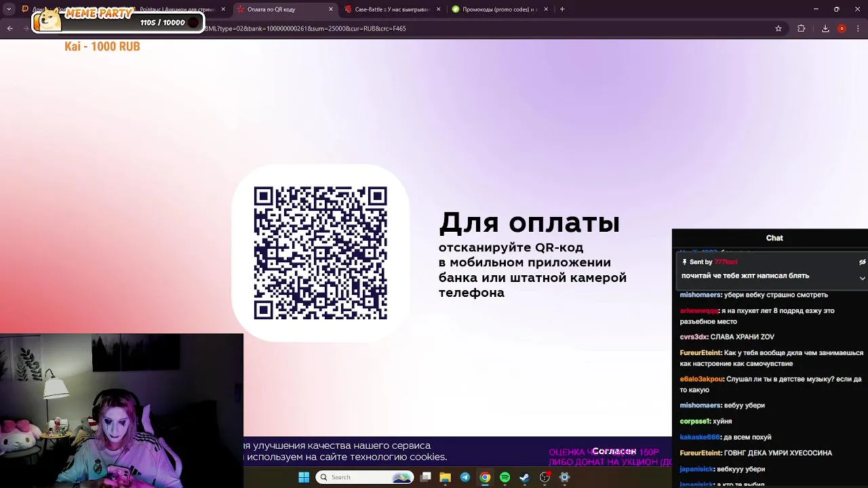Screen dimensions: 868x488
Task: Bookmark this page with the star icon
Action: [778, 28]
